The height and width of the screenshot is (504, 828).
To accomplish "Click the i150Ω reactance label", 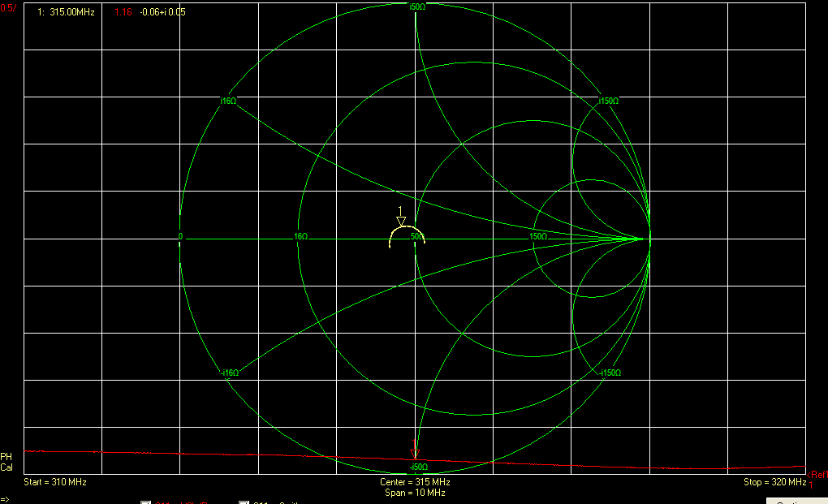I will 608,101.
